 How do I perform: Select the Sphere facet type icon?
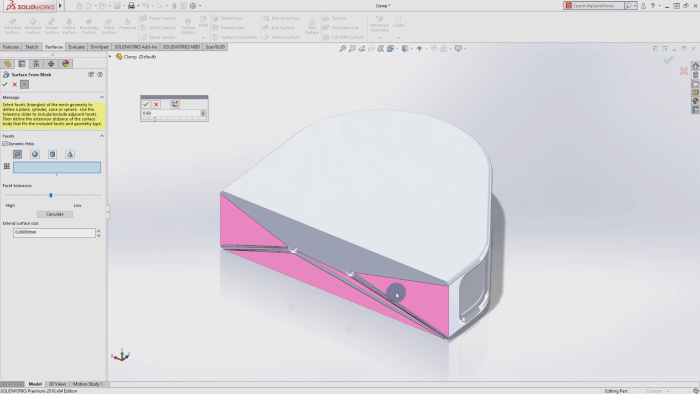(35, 154)
